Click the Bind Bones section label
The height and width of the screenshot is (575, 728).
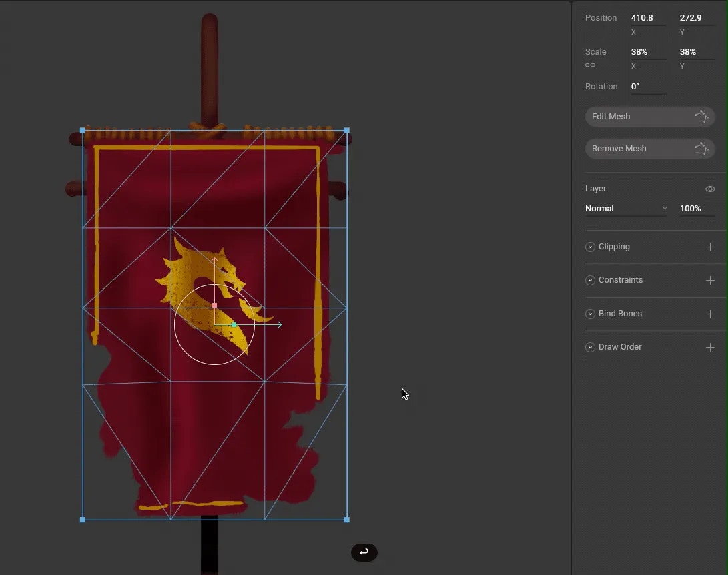[x=620, y=314]
